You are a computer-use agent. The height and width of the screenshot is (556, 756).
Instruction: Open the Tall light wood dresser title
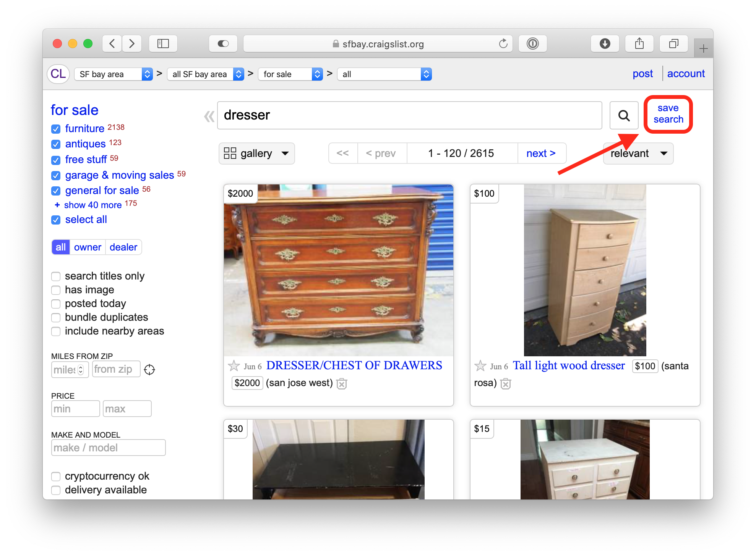569,365
